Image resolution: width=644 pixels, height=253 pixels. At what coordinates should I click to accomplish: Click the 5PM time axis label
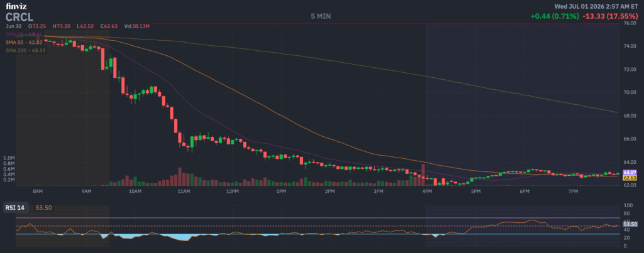[x=475, y=191]
